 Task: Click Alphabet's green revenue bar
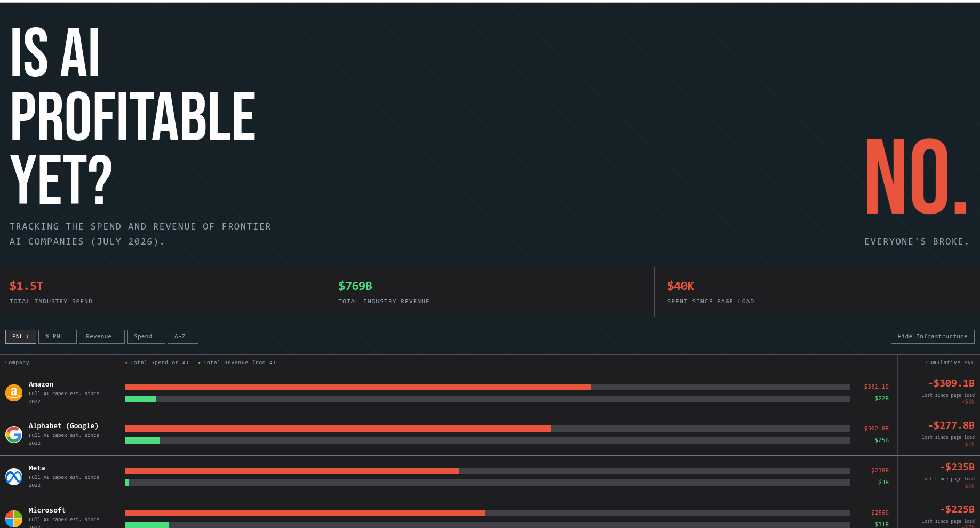click(x=142, y=440)
